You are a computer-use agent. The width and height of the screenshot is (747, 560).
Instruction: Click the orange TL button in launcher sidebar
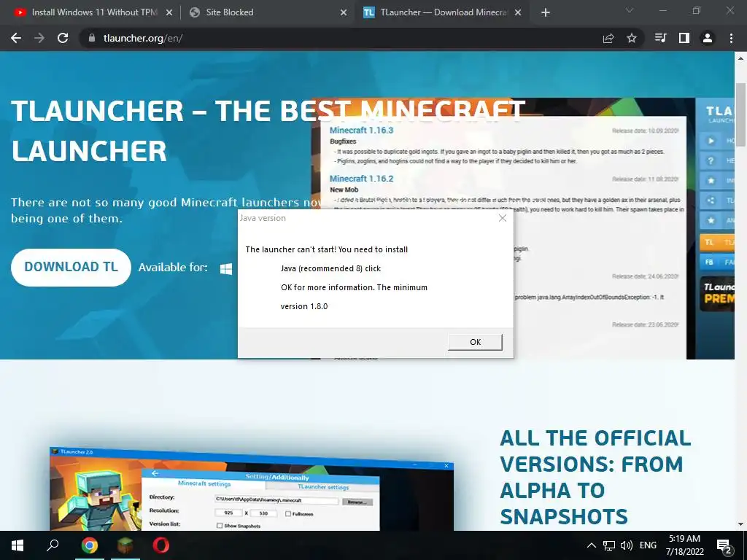coord(716,242)
